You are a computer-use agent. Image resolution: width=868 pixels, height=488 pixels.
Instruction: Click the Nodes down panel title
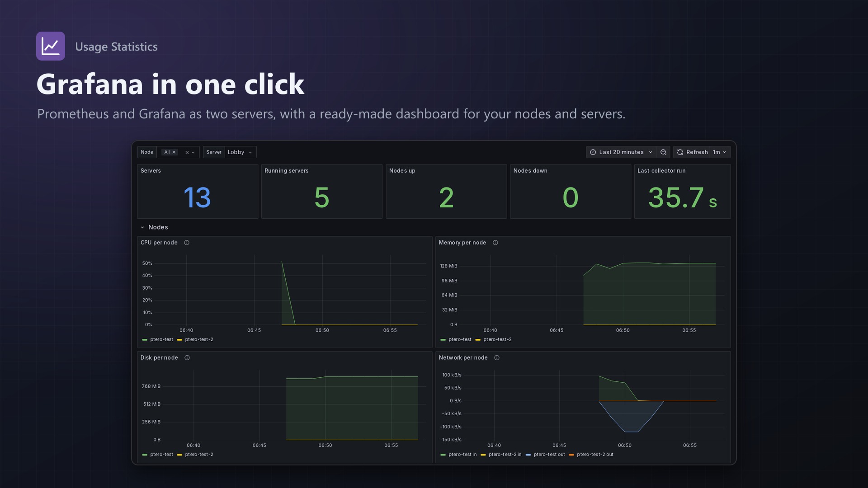pyautogui.click(x=530, y=171)
